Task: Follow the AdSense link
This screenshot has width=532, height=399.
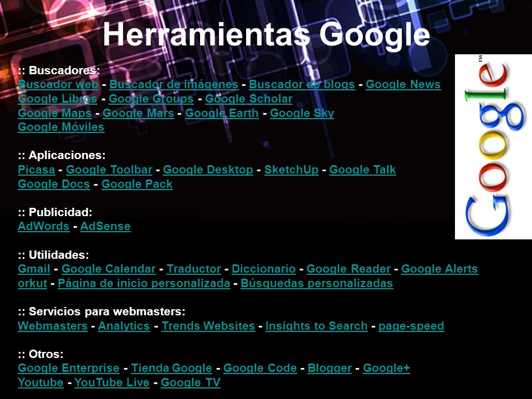Action: [105, 226]
